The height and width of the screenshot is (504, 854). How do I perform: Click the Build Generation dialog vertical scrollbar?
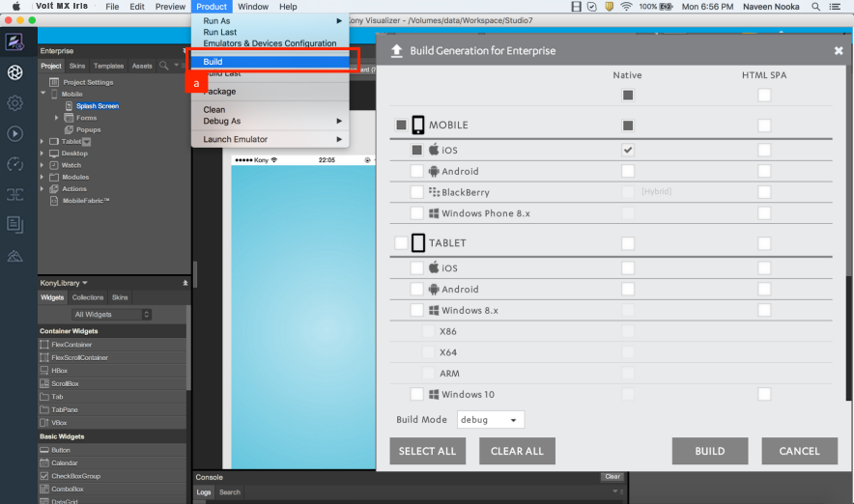(848, 338)
